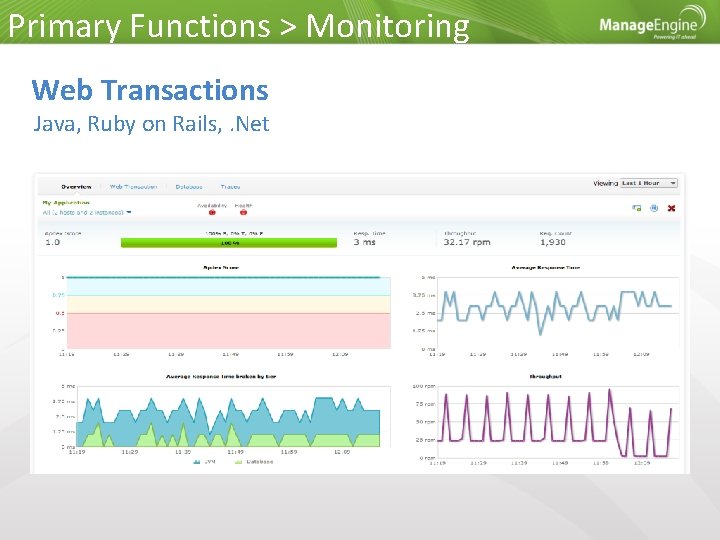Open the Traces tab
Viewport: 720px width, 540px height.
pos(230,187)
